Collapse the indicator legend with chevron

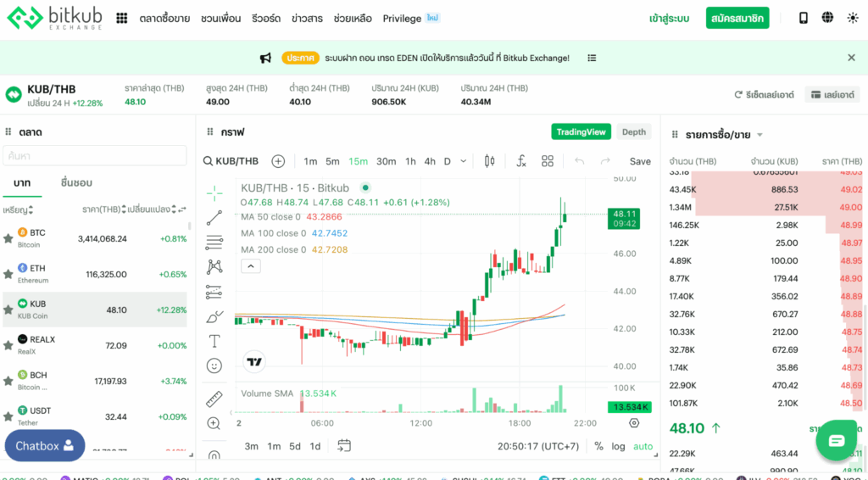(251, 266)
